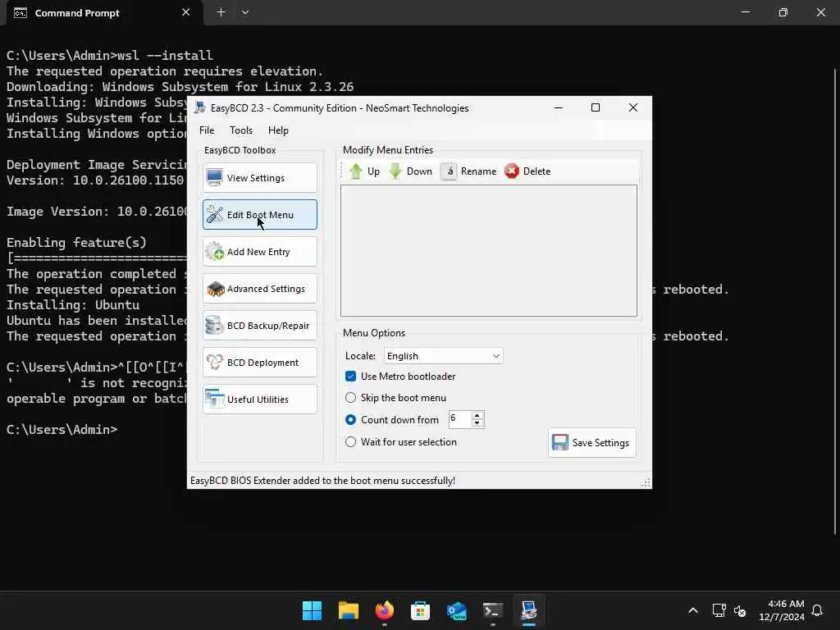Maximize the EasyBCD window
This screenshot has height=630, width=840.
point(596,107)
